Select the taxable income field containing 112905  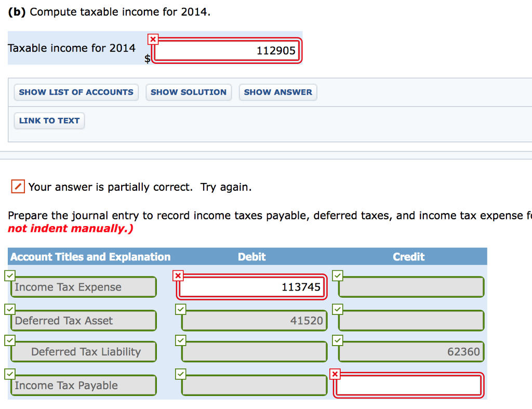point(227,50)
